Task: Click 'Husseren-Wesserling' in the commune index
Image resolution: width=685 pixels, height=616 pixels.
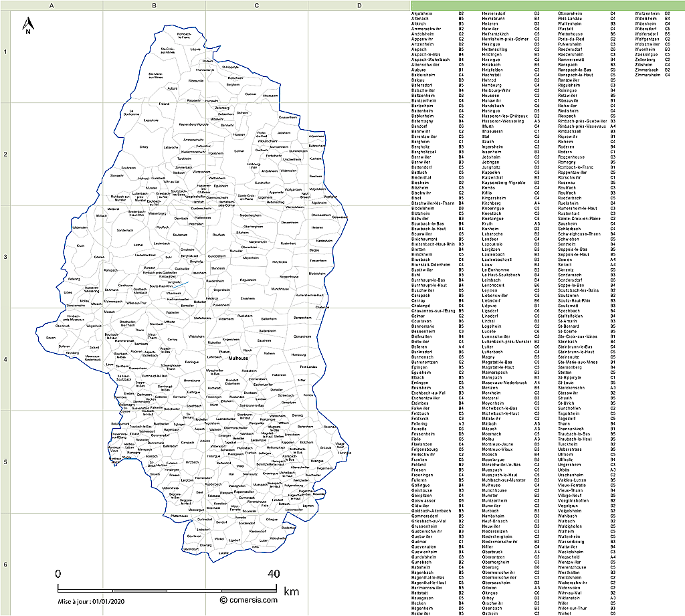Action: pyautogui.click(x=503, y=122)
